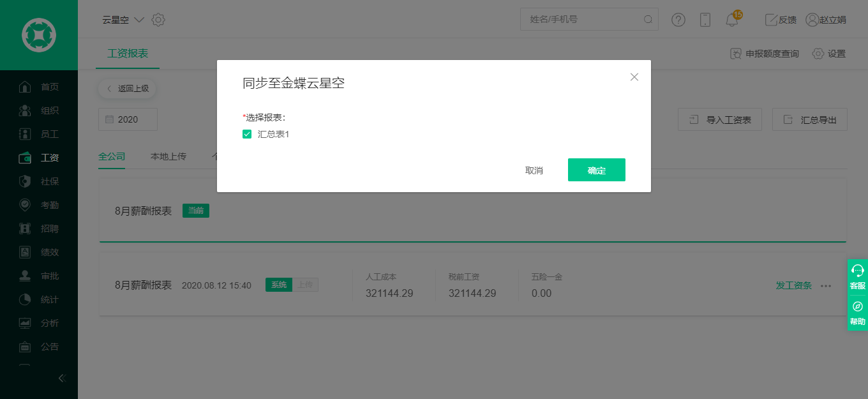Click the 人工成本 value 321144.29
This screenshot has height=399, width=868.
tap(389, 294)
